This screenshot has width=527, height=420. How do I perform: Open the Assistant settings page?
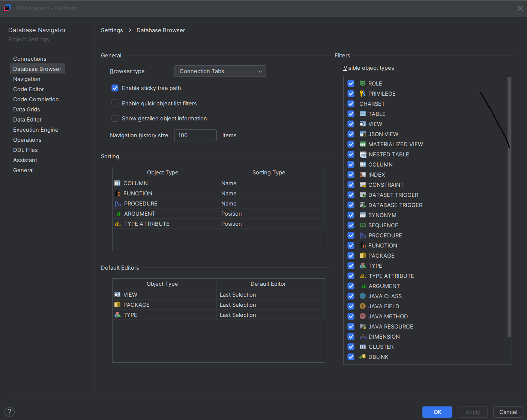pos(25,160)
